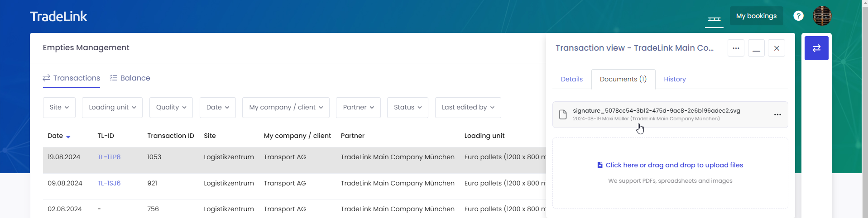This screenshot has width=868, height=218.
Task: Open signature file options ellipsis menu
Action: pyautogui.click(x=777, y=114)
